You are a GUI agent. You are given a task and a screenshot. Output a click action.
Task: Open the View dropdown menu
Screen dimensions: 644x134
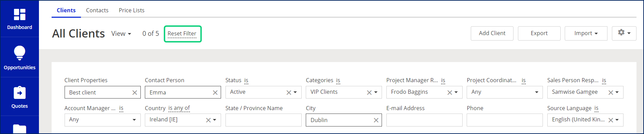pyautogui.click(x=121, y=33)
